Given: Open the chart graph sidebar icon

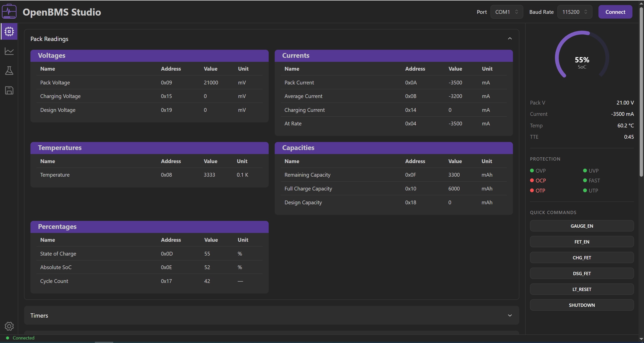Looking at the screenshot, I should (9, 51).
